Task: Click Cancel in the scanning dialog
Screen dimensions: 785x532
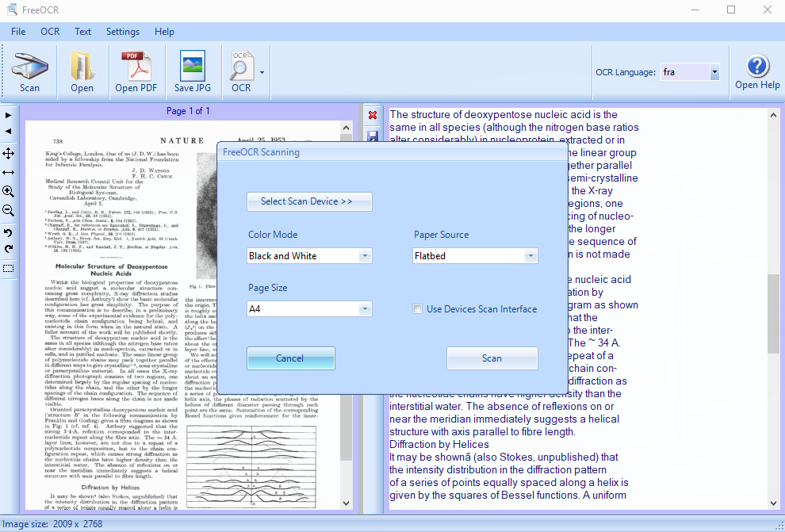Action: 291,358
